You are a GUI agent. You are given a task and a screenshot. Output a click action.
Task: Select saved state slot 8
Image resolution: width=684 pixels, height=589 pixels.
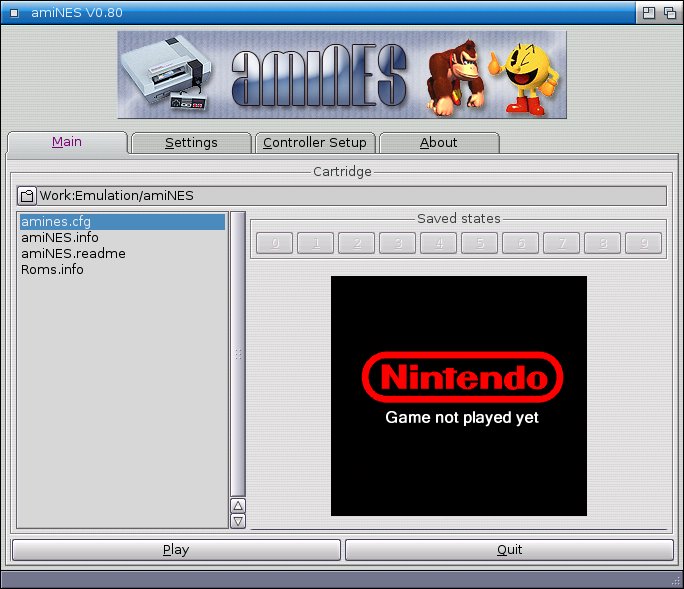pyautogui.click(x=603, y=243)
